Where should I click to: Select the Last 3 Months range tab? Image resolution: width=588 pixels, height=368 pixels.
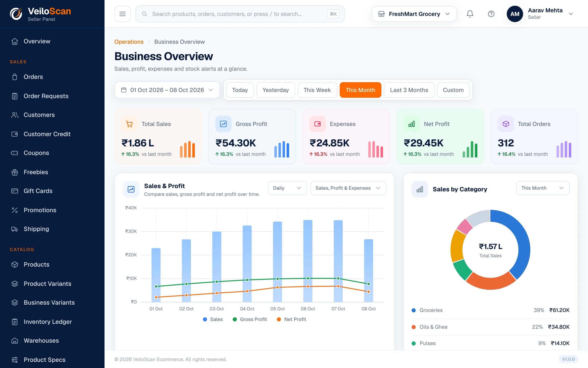[x=409, y=90]
